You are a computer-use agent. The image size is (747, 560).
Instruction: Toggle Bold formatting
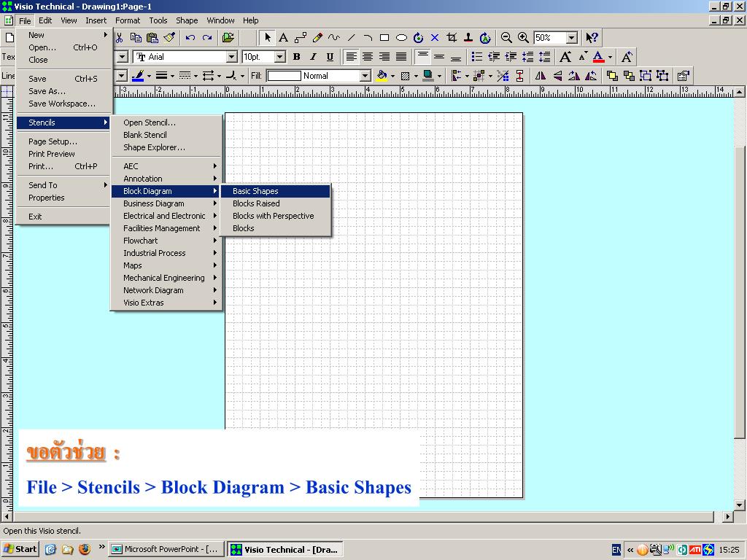pyautogui.click(x=296, y=57)
